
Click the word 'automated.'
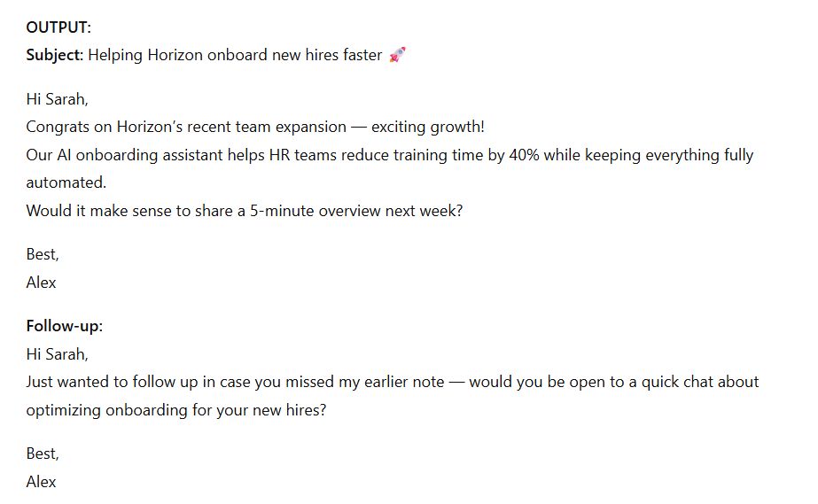(66, 182)
